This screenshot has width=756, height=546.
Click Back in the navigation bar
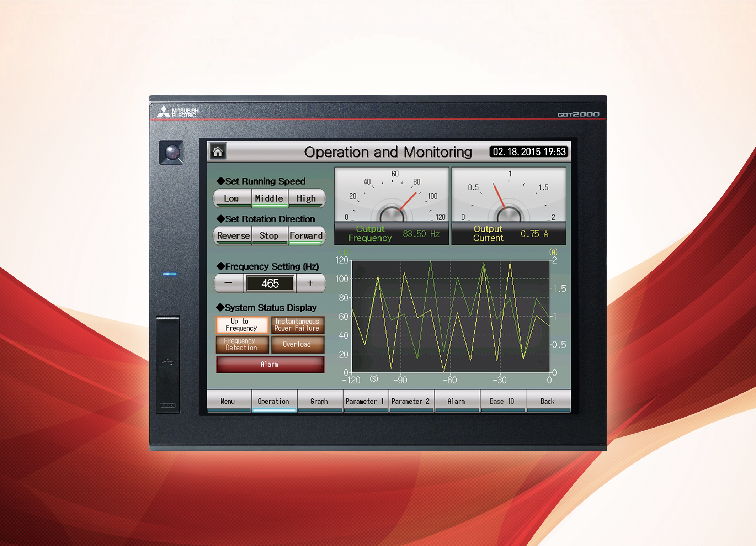coord(549,401)
